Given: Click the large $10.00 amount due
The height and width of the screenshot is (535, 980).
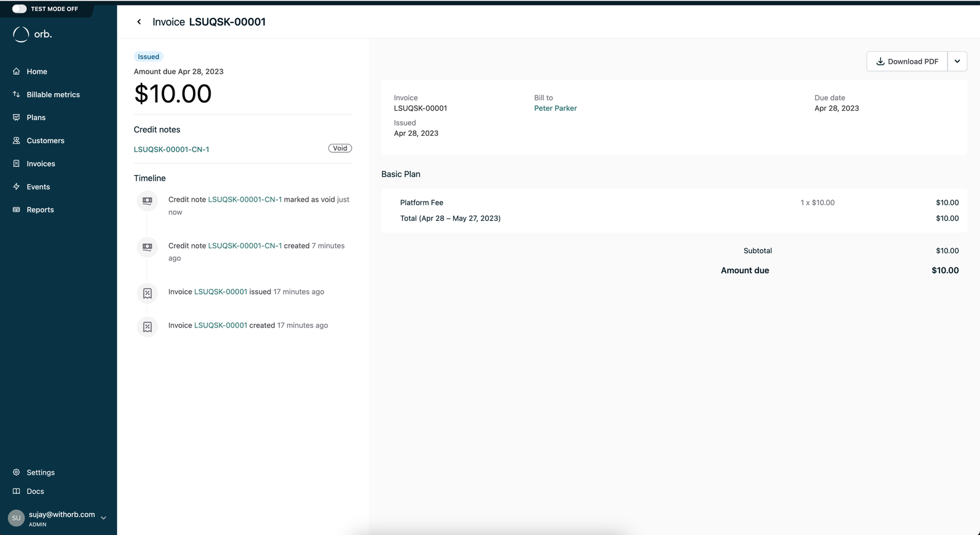Looking at the screenshot, I should [173, 94].
